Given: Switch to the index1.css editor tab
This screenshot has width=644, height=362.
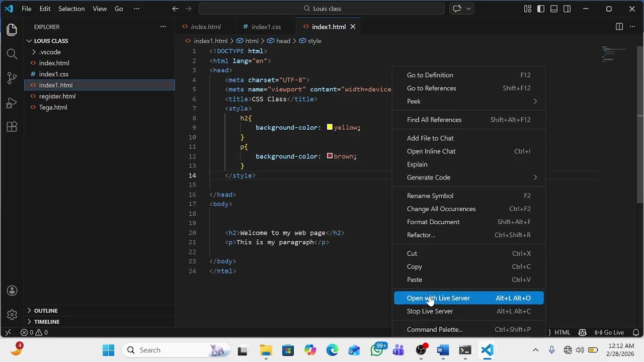Looking at the screenshot, I should tap(266, 27).
